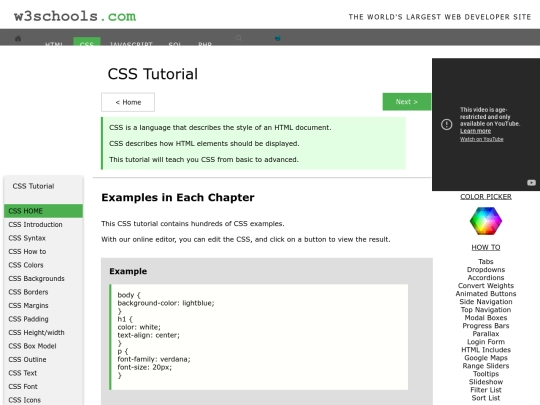Viewport: 540px width, 405px height.
Task: Click the home icon in navigation bar
Action: [18, 39]
